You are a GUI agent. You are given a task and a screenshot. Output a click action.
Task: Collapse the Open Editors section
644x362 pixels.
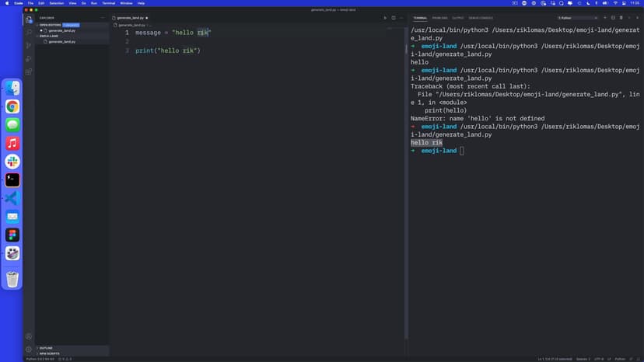(x=37, y=25)
